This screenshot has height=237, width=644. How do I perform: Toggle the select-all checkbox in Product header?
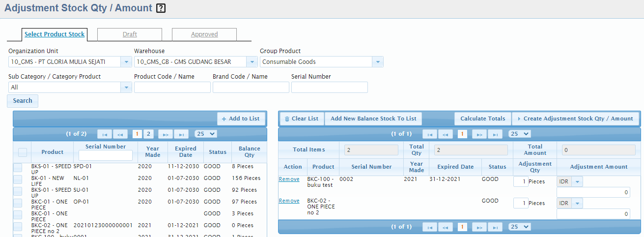tap(23, 152)
